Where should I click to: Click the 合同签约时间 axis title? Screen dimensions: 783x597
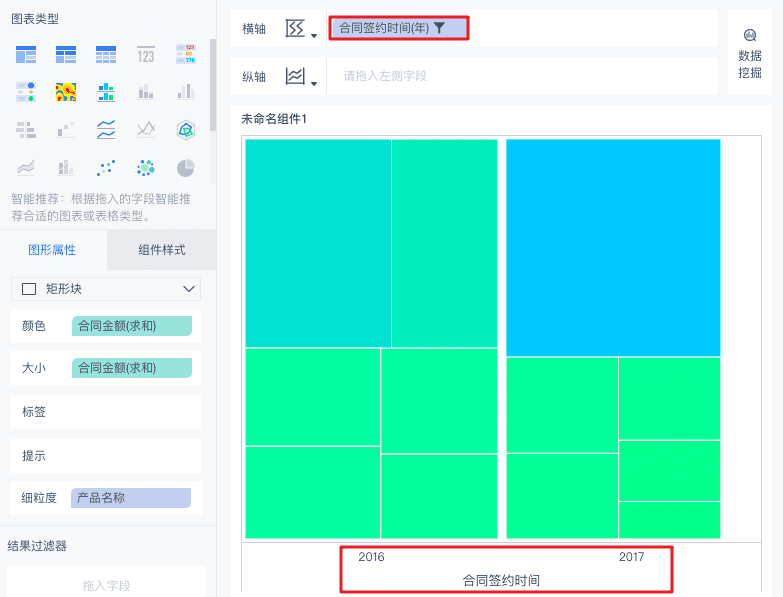point(501,580)
